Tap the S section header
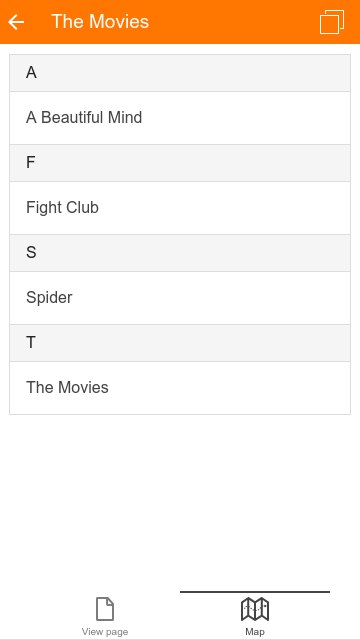Image resolution: width=360 pixels, height=640 pixels. (x=180, y=253)
